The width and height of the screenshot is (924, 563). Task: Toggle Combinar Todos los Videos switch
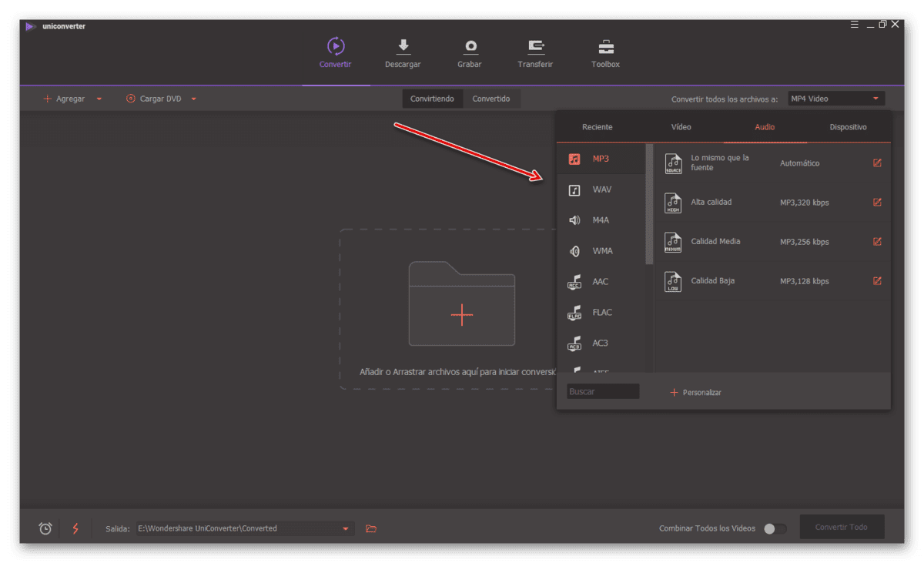pyautogui.click(x=775, y=528)
